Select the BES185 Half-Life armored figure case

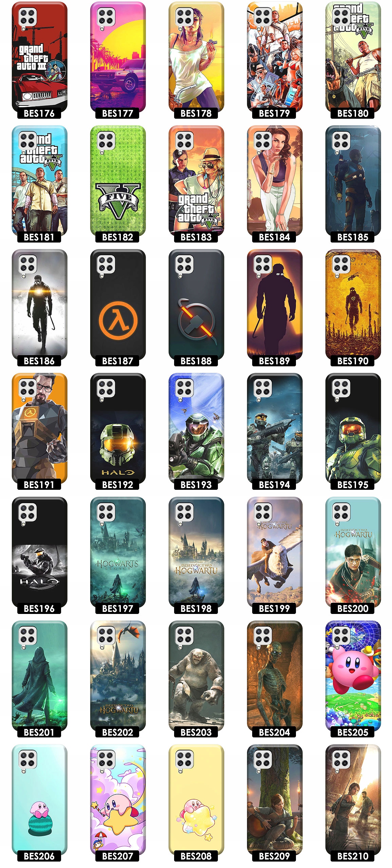coord(353,181)
